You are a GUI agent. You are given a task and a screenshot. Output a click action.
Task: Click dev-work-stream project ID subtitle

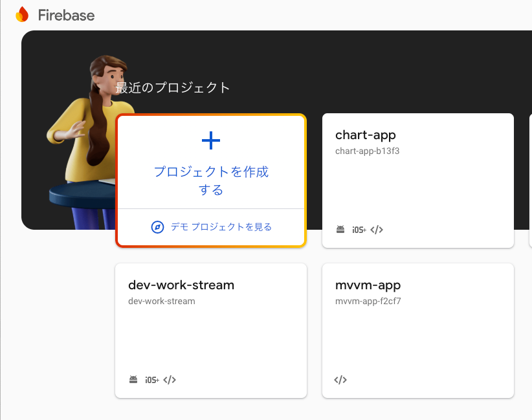(162, 302)
